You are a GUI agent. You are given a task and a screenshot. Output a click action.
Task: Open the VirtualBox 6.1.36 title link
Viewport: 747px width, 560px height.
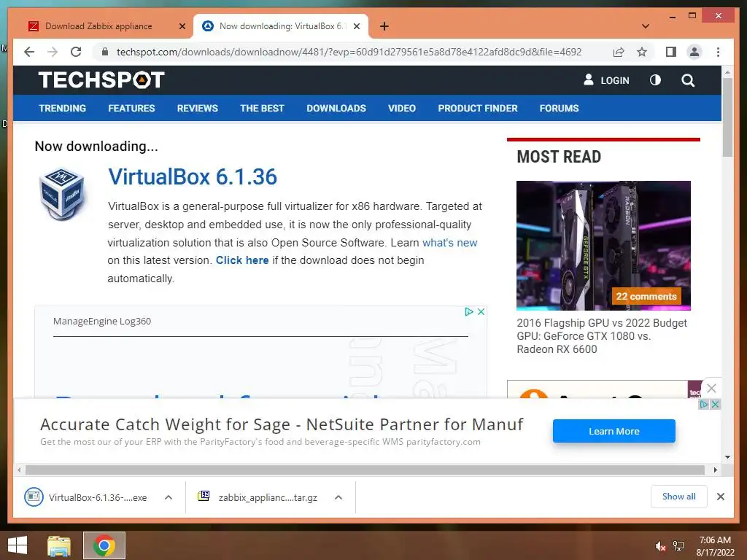coord(193,176)
